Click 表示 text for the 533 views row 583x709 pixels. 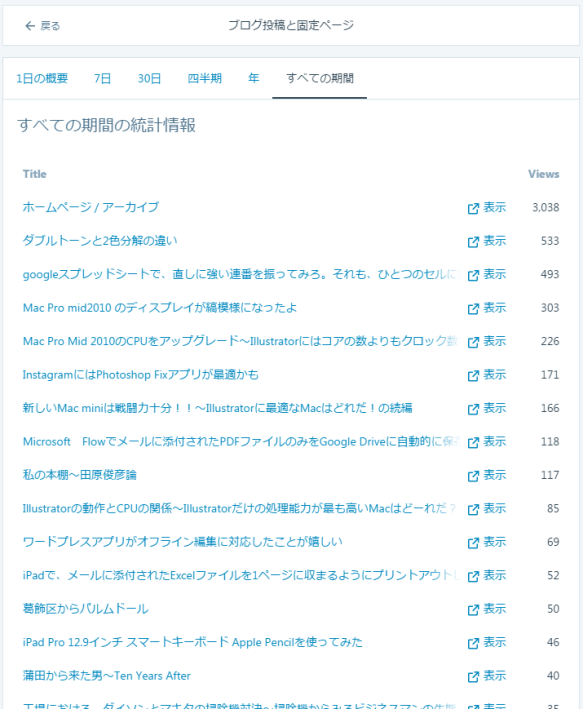coord(495,241)
